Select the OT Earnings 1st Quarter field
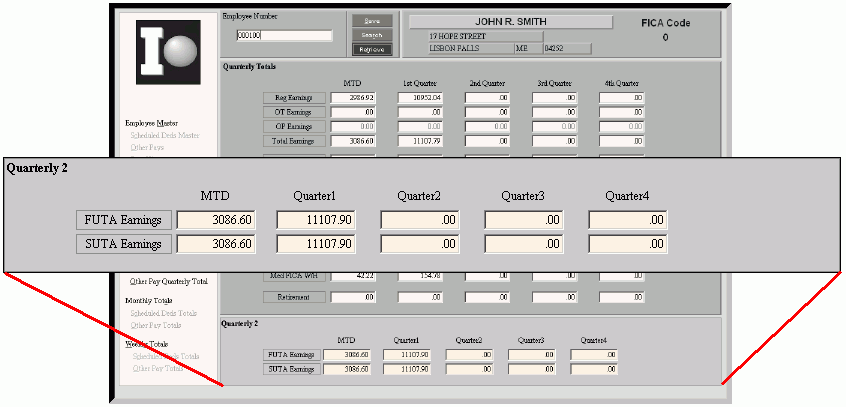This screenshot has height=407, width=846. pyautogui.click(x=420, y=113)
